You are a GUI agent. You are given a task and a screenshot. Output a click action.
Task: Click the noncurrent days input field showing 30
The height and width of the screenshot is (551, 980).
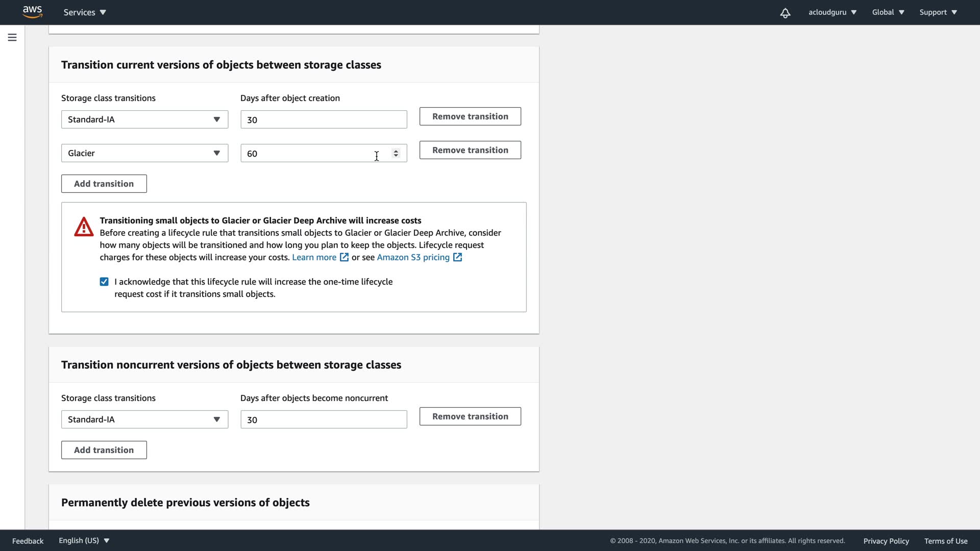[x=323, y=419]
